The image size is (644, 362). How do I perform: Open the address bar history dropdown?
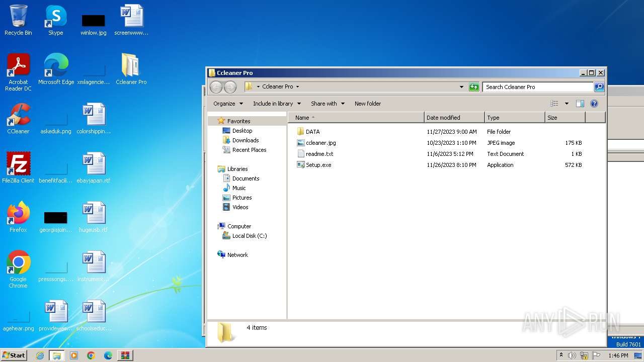click(462, 87)
